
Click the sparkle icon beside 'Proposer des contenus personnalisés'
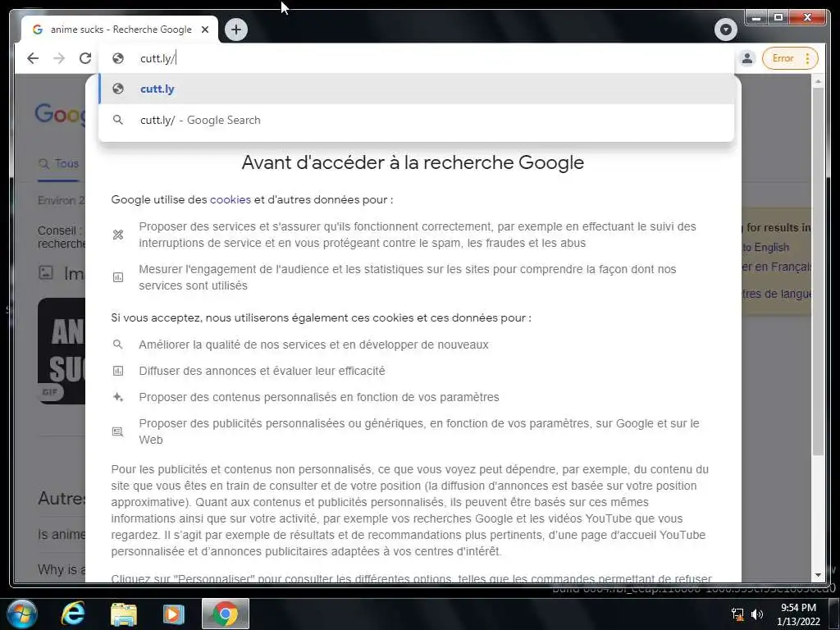tap(118, 397)
